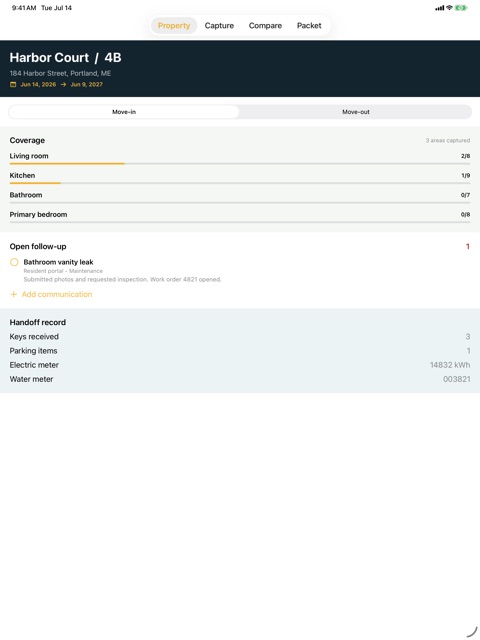This screenshot has width=480, height=640.
Task: Click the open follow-up count 1
Action: [x=468, y=247]
